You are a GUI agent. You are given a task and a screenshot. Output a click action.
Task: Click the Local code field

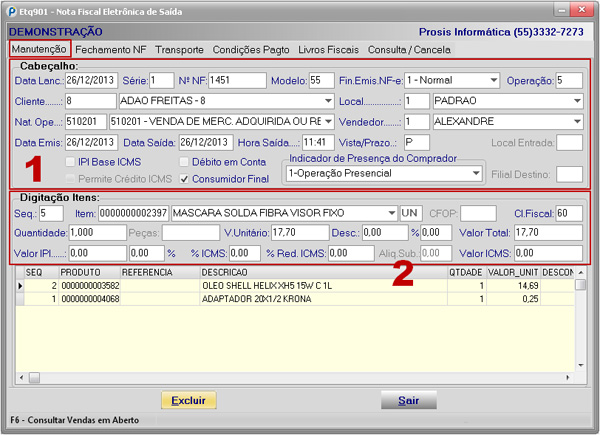pyautogui.click(x=417, y=101)
